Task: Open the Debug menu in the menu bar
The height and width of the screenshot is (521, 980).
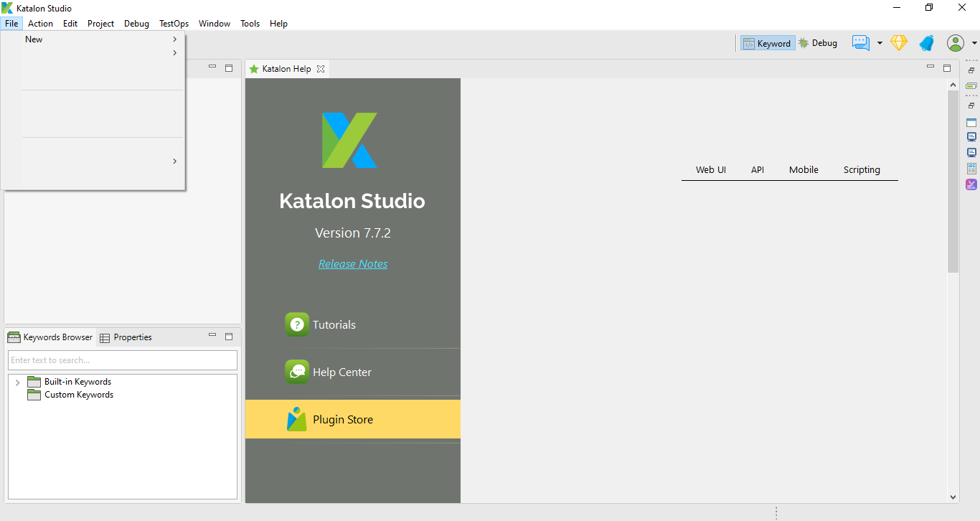Action: click(x=136, y=24)
